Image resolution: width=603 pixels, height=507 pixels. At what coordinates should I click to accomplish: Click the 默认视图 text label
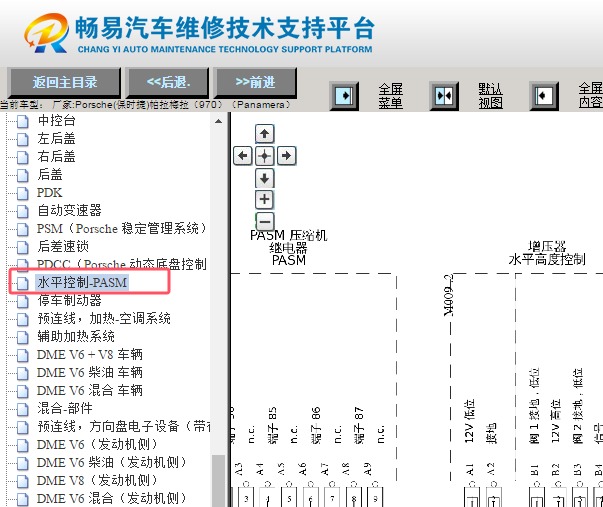pos(490,96)
